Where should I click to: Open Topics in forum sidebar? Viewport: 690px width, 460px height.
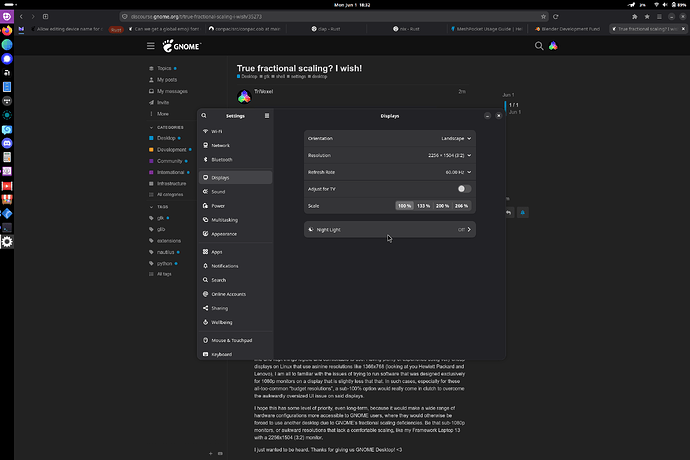(x=164, y=68)
